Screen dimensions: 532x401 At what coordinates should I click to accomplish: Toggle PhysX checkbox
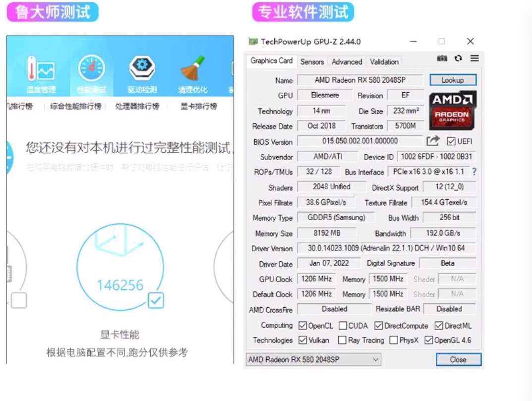394,340
